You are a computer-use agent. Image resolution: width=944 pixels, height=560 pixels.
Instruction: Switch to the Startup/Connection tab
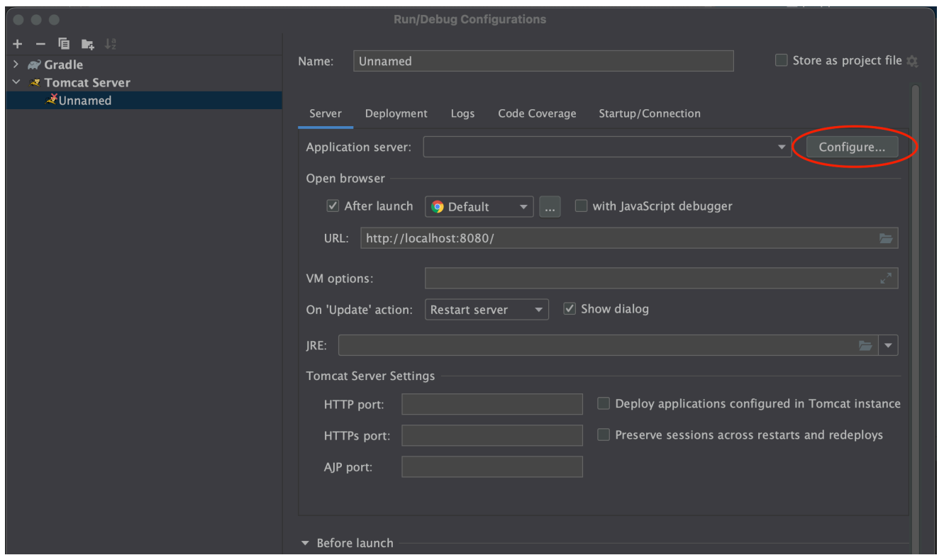pyautogui.click(x=650, y=113)
